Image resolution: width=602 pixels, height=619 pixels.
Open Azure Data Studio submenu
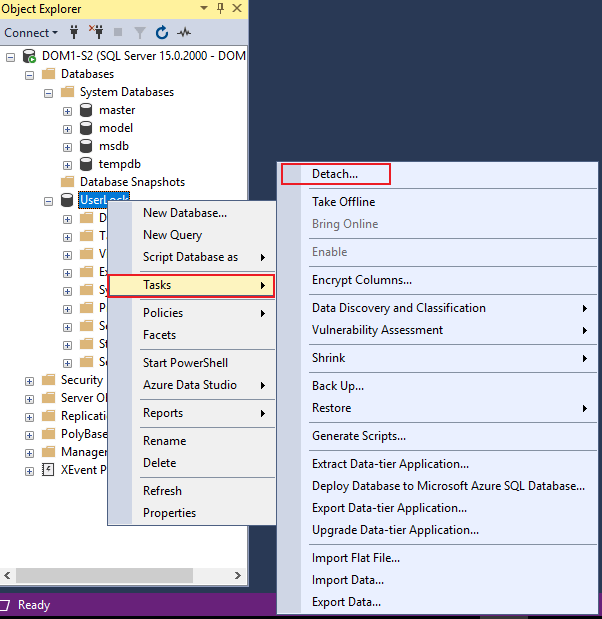point(191,385)
